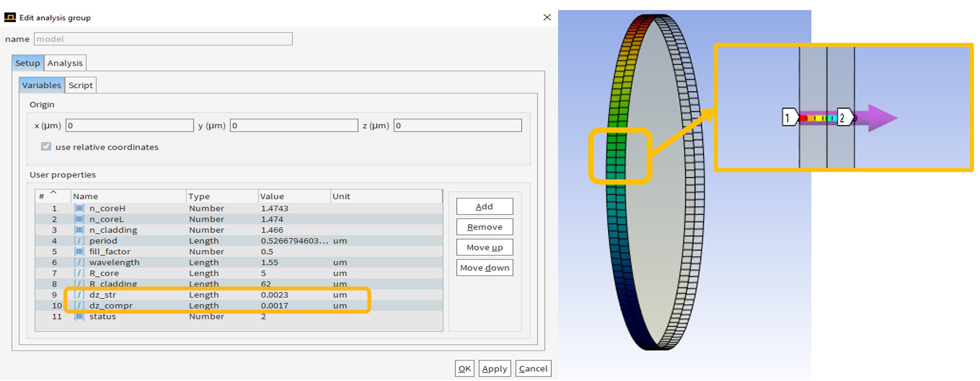Click the R_core value 5 cell
Image resolution: width=980 pixels, height=381 pixels.
tap(263, 273)
